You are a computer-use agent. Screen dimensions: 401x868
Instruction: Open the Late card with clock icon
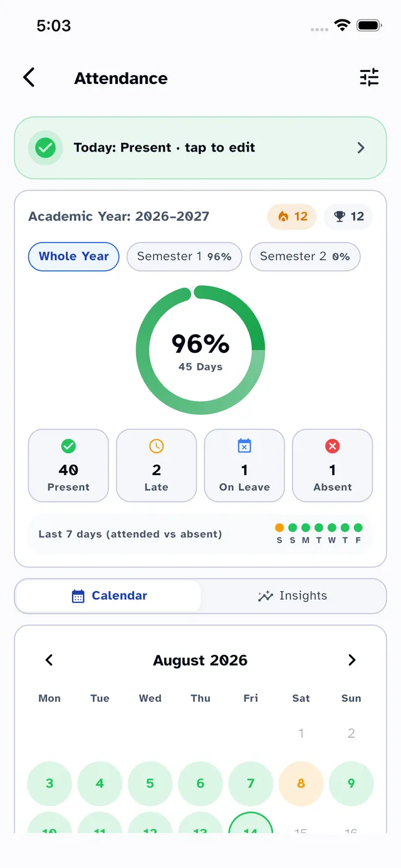(157, 466)
